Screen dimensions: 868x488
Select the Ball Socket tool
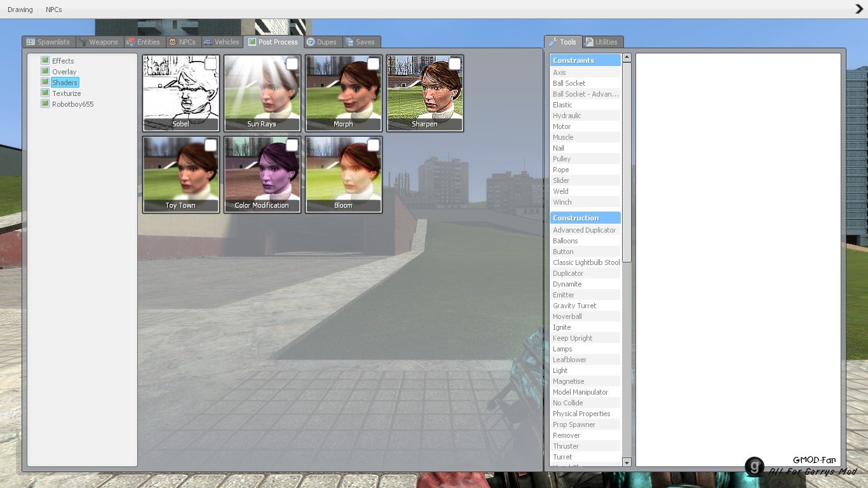(585, 83)
